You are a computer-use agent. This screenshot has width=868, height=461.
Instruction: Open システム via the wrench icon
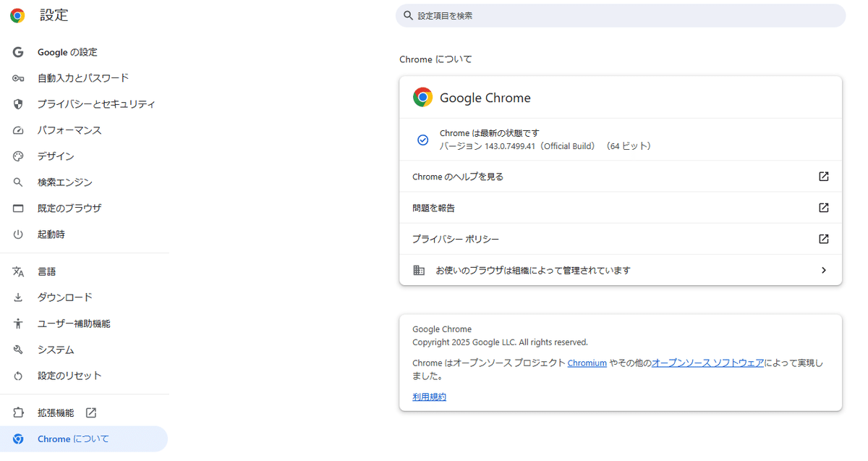coord(18,350)
